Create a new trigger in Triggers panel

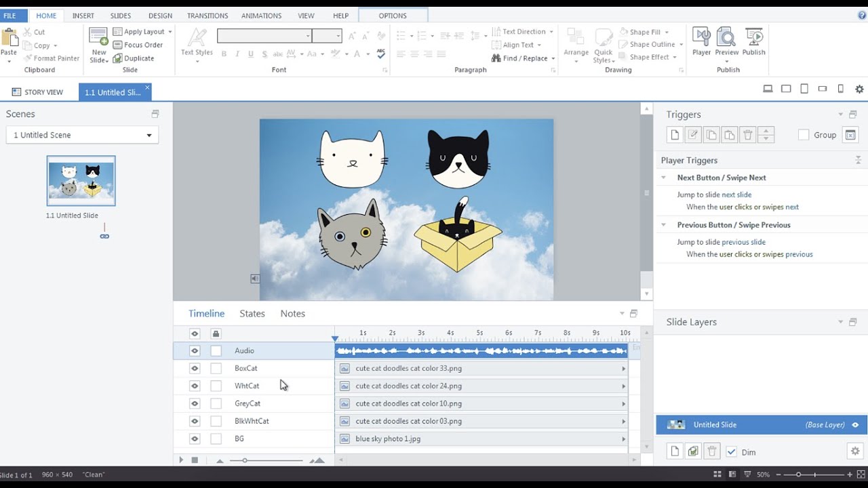click(x=675, y=135)
